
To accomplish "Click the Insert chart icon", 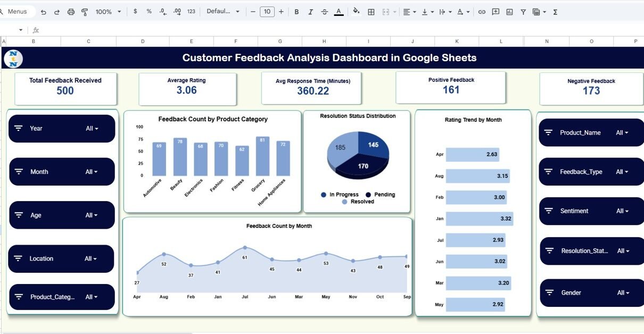I will [x=509, y=12].
